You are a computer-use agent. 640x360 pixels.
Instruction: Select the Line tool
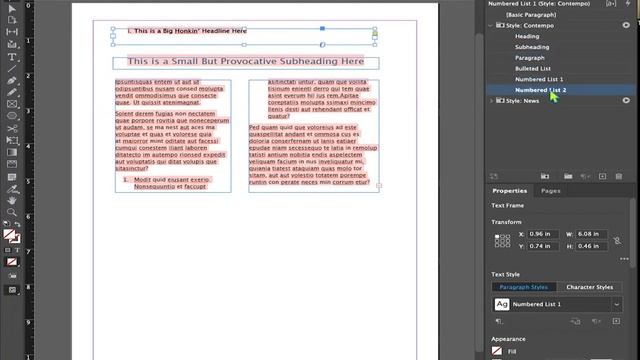point(12,69)
